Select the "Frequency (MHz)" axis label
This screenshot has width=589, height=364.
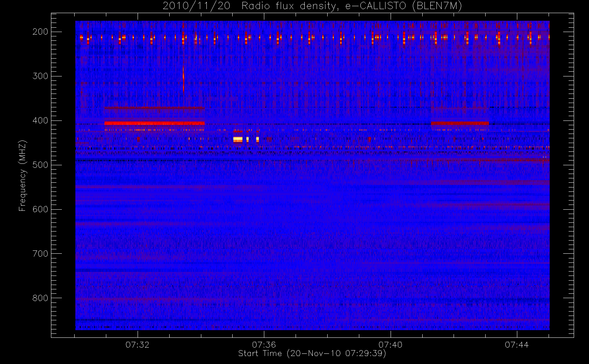(23, 175)
